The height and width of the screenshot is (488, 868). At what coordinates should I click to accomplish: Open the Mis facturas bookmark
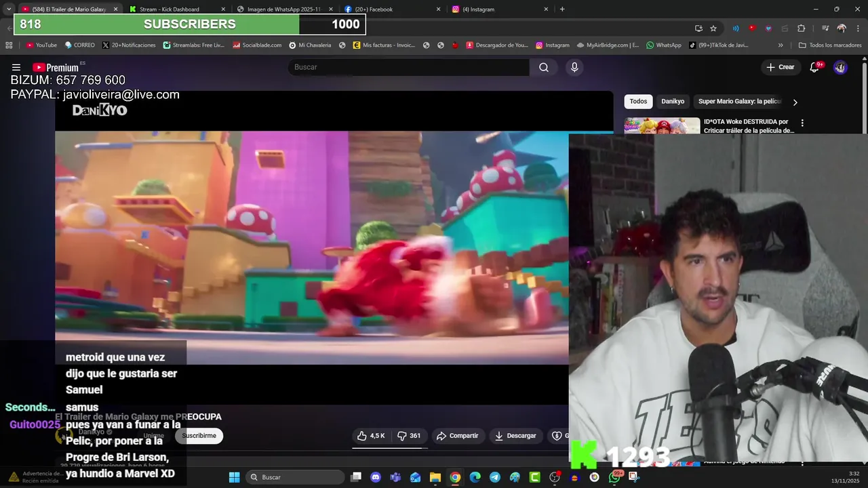384,45
